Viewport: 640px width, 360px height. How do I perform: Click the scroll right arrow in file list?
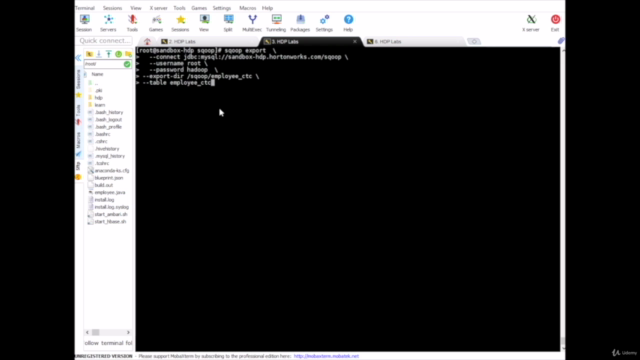point(128,332)
